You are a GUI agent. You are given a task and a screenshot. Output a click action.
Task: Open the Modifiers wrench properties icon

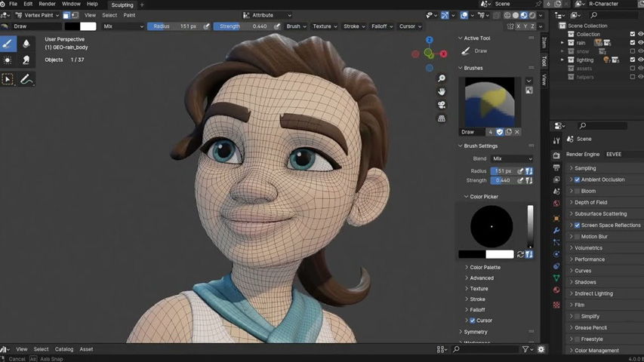coord(556,230)
